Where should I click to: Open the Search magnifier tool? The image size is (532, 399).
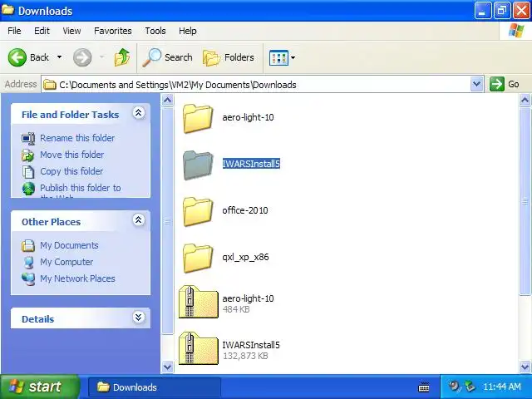point(167,57)
